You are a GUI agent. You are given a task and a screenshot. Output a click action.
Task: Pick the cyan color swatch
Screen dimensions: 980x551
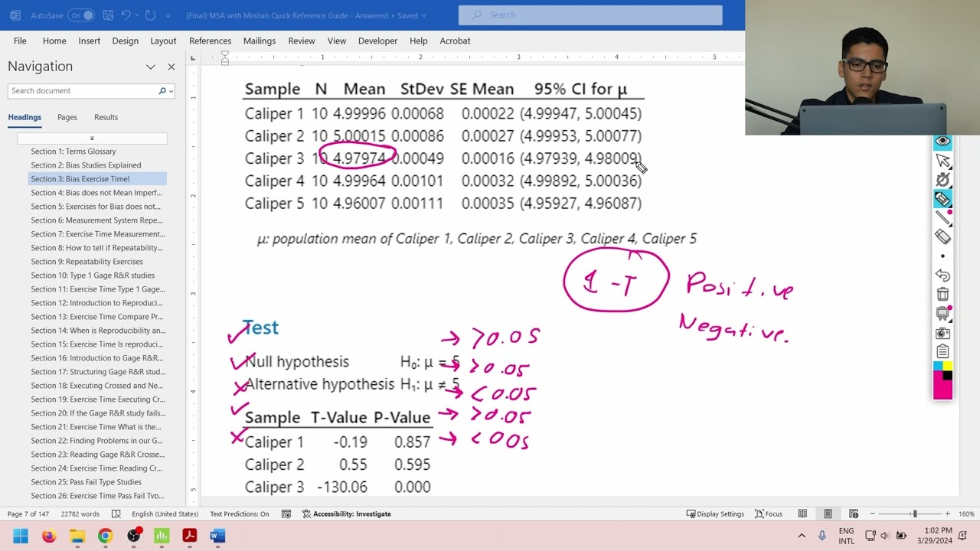pyautogui.click(x=938, y=367)
